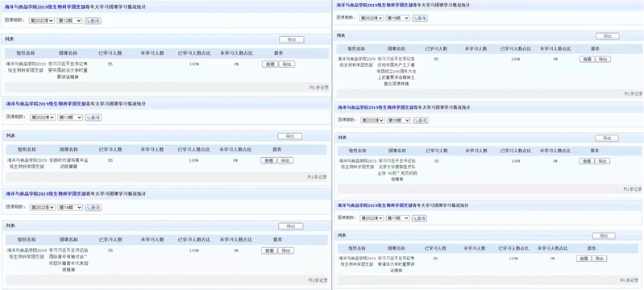This screenshot has width=644, height=290.
Task: Expand the 第15期 period dropdown
Action: point(397,18)
